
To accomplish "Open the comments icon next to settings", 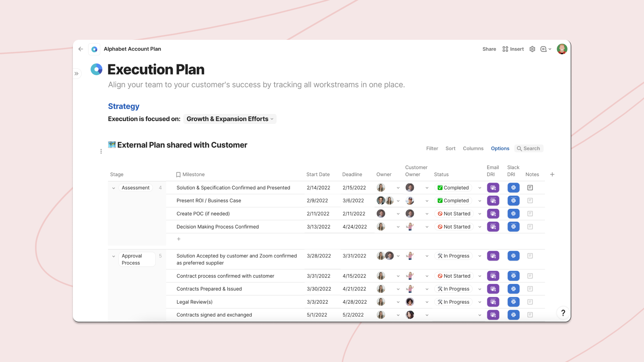I will [543, 49].
